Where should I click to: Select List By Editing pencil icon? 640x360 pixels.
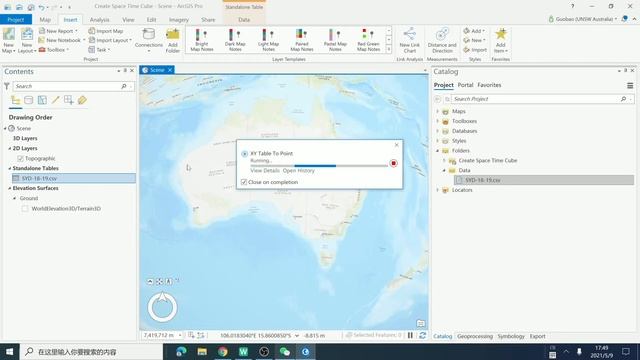(x=56, y=100)
